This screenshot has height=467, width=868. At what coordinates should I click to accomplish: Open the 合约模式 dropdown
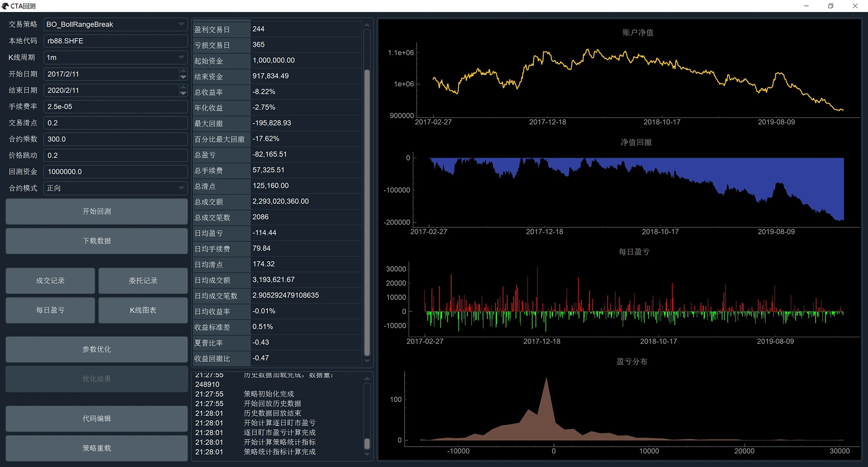115,188
